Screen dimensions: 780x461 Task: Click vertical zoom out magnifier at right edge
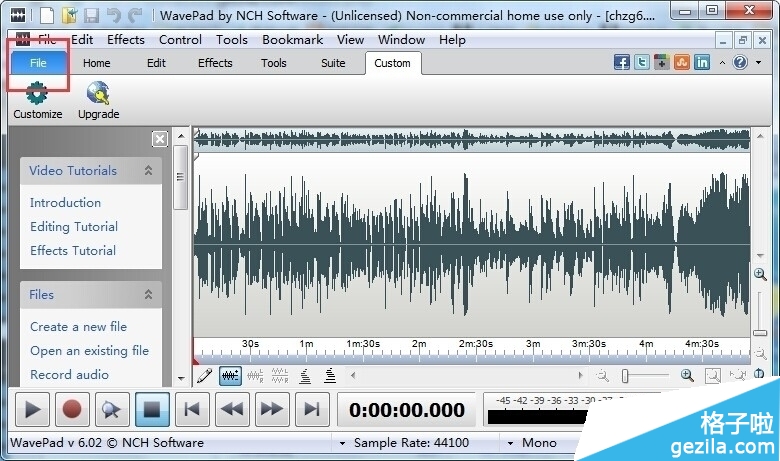pos(760,354)
